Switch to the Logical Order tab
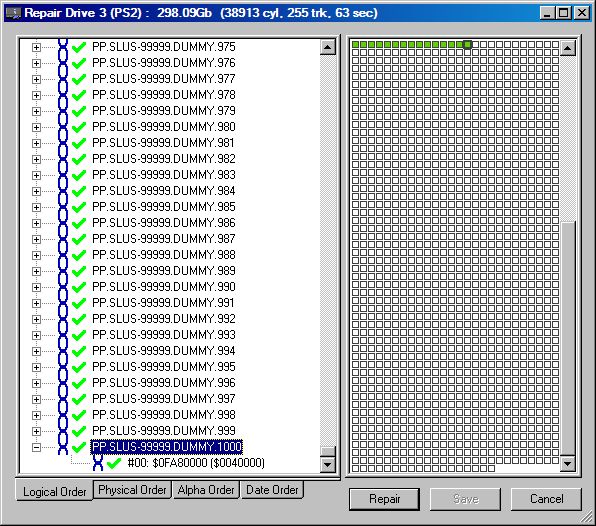This screenshot has height=526, width=596. [x=54, y=491]
